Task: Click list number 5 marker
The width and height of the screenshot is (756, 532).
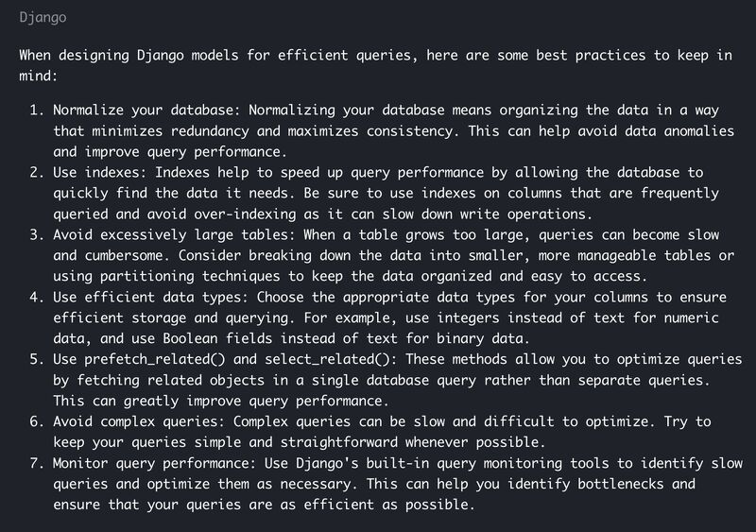Action: tap(37, 360)
